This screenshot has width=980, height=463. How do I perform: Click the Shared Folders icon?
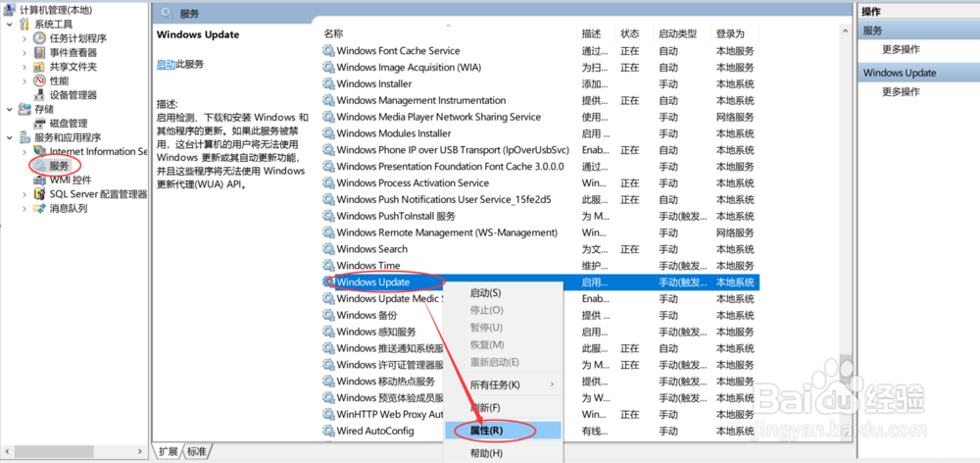40,67
